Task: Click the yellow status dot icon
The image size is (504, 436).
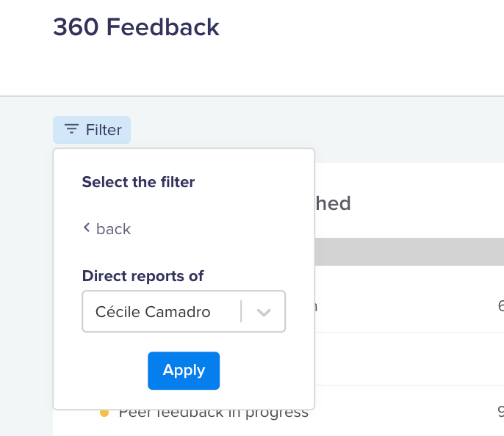Action: [104, 413]
